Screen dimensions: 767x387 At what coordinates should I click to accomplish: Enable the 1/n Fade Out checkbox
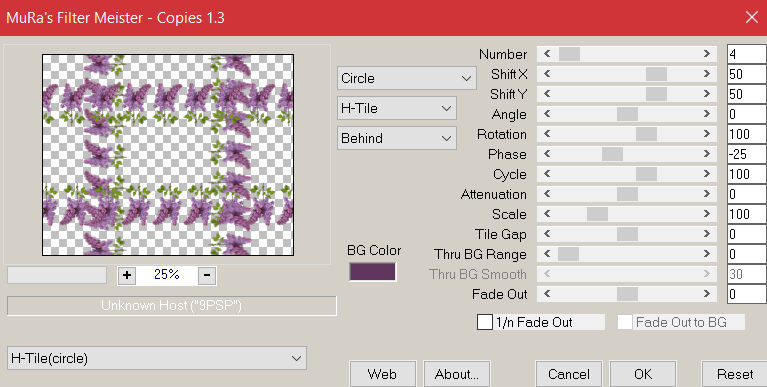pos(485,322)
